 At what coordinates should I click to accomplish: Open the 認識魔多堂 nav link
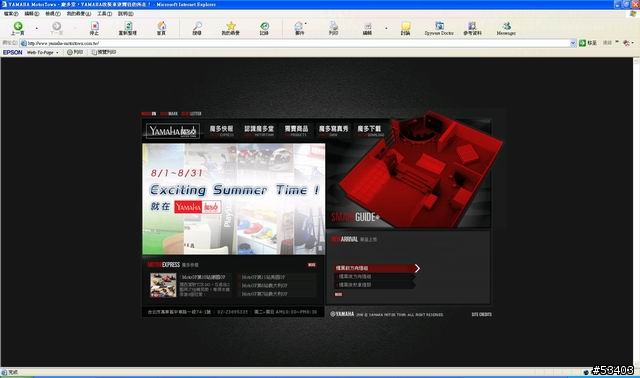259,131
